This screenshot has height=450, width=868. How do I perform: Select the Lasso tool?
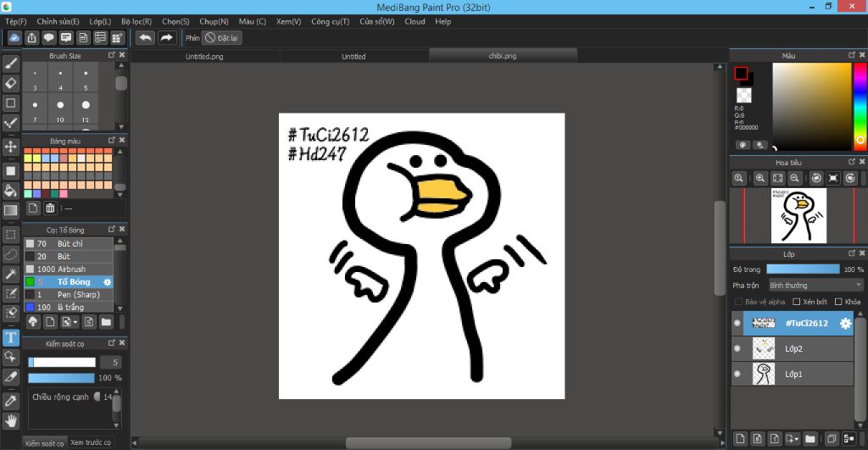tap(10, 254)
